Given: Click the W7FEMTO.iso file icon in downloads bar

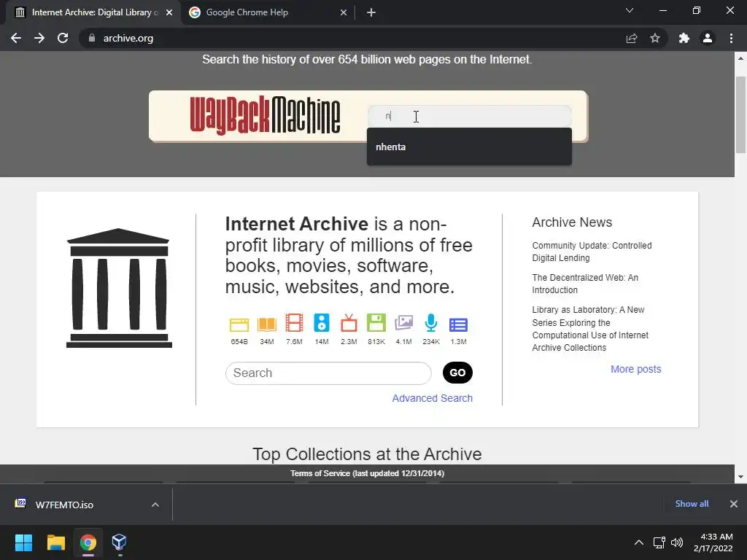Looking at the screenshot, I should click(x=20, y=503).
